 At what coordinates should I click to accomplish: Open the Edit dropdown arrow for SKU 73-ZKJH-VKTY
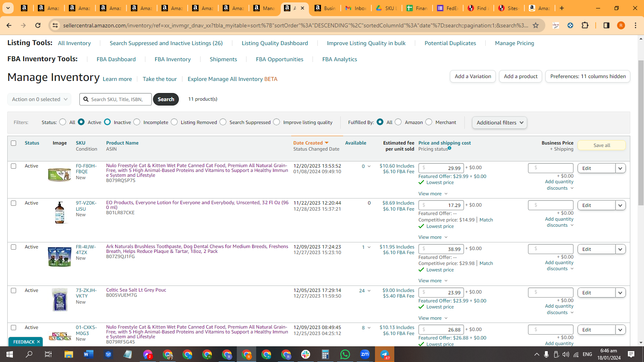[x=620, y=293]
